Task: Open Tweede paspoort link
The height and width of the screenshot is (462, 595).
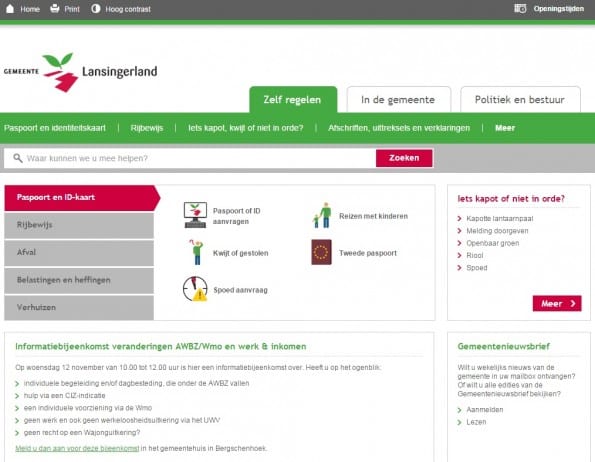Action: pyautogui.click(x=368, y=253)
